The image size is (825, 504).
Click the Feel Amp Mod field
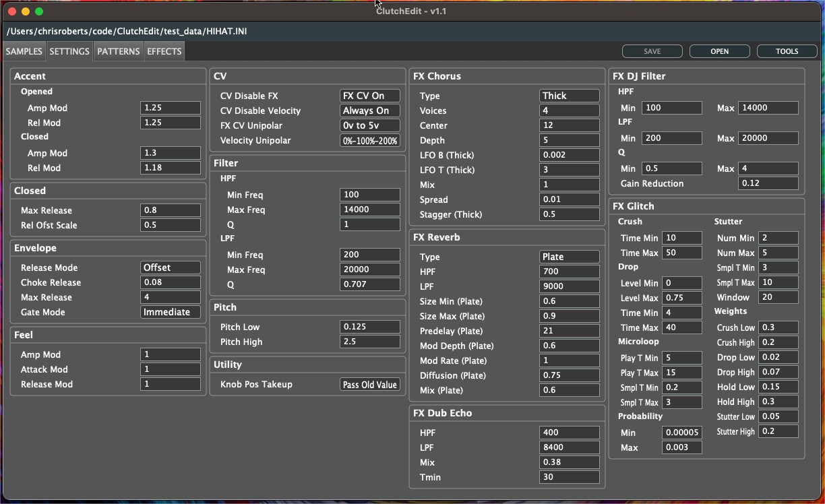click(x=171, y=354)
